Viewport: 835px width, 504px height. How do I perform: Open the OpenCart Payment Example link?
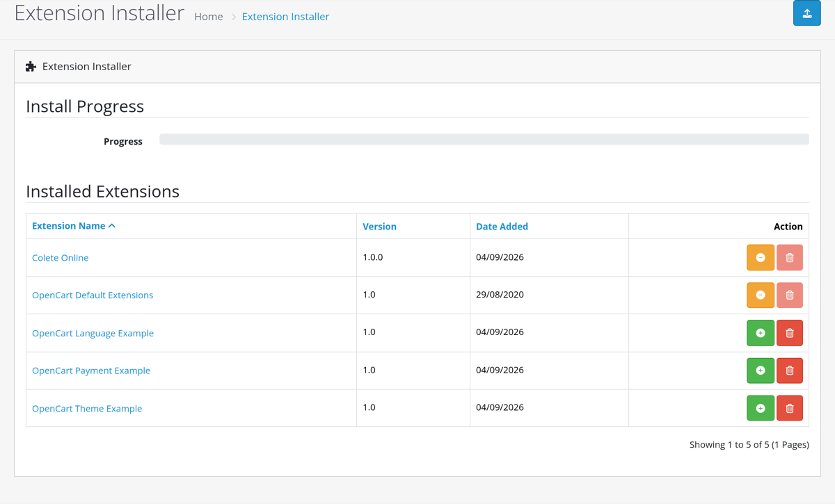91,371
